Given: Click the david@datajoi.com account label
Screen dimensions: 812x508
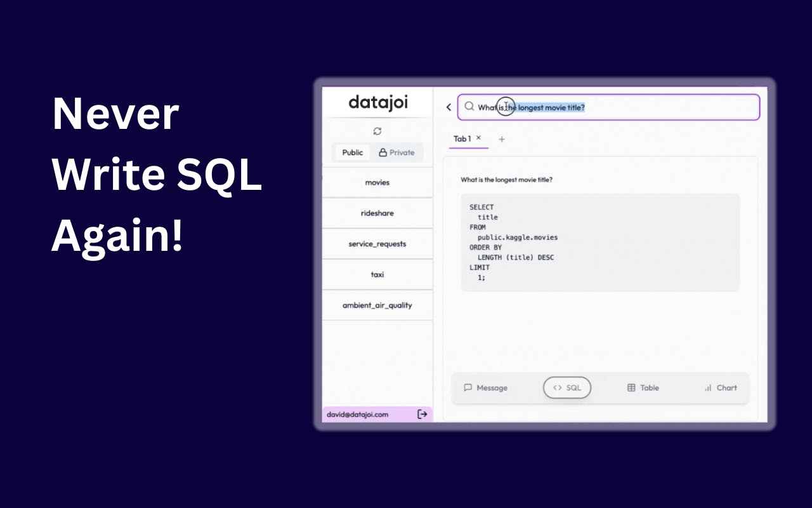Looking at the screenshot, I should point(358,414).
